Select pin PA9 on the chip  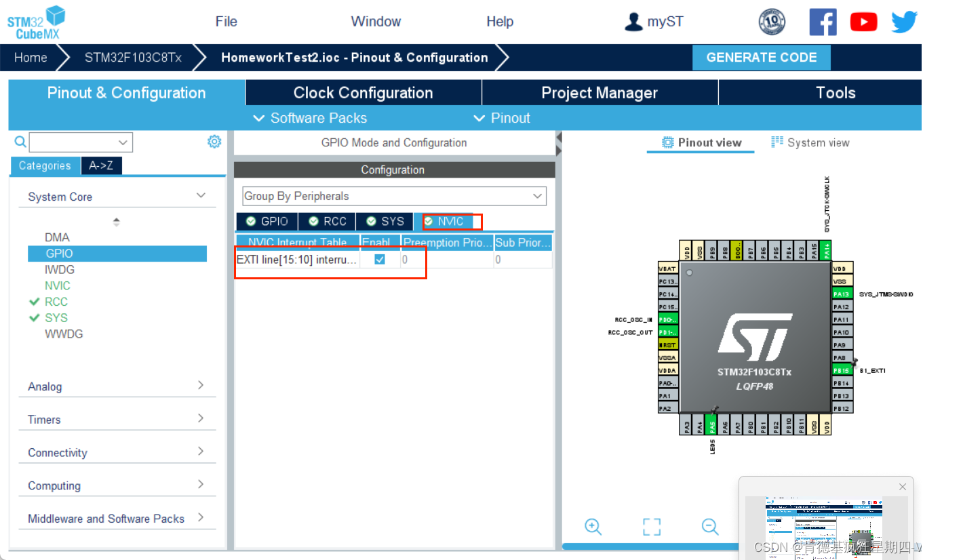click(842, 344)
